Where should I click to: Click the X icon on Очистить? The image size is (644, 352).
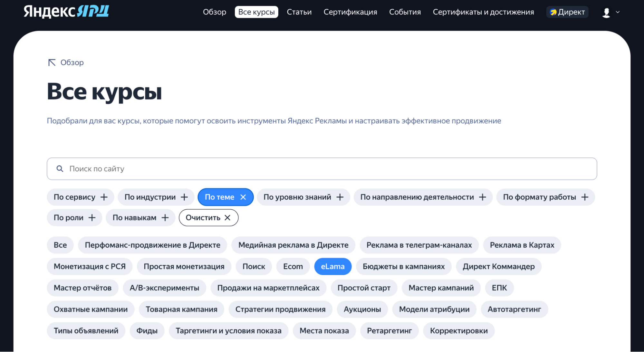pyautogui.click(x=227, y=217)
